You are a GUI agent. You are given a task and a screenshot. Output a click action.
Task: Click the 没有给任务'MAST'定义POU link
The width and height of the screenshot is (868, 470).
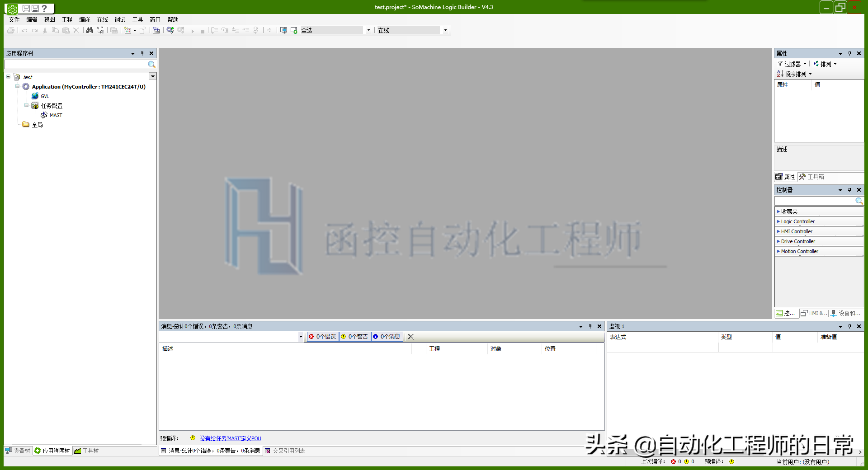230,438
